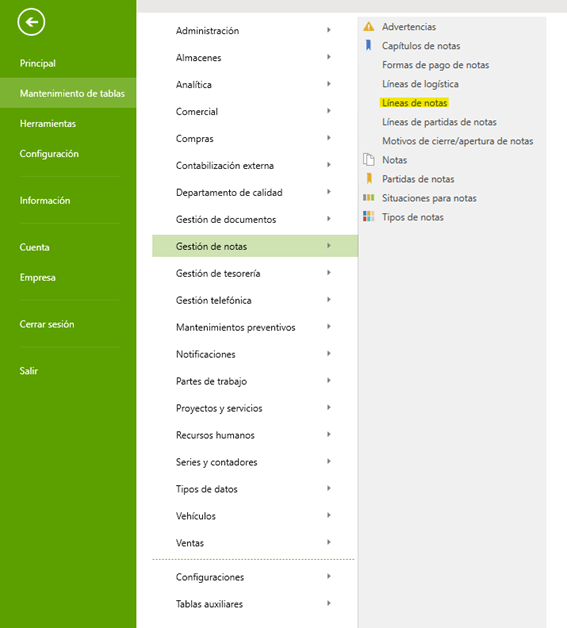Open highlighted Líneas de notas entry
Image resolution: width=567 pixels, height=628 pixels.
click(x=414, y=103)
